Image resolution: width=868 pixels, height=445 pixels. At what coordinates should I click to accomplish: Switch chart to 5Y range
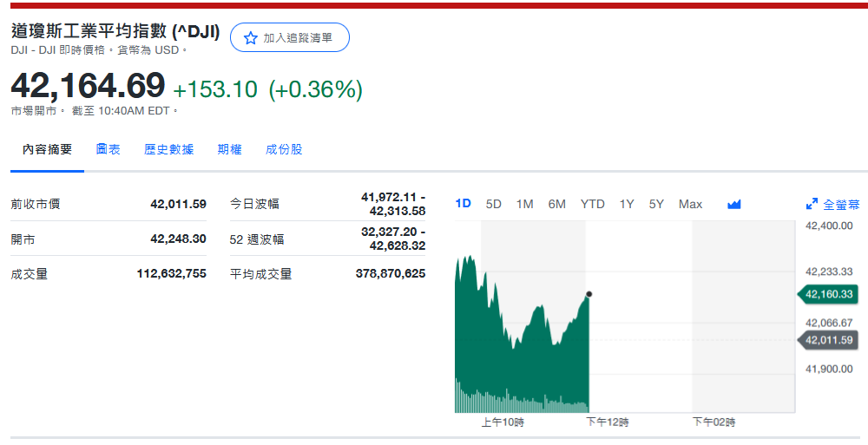656,204
